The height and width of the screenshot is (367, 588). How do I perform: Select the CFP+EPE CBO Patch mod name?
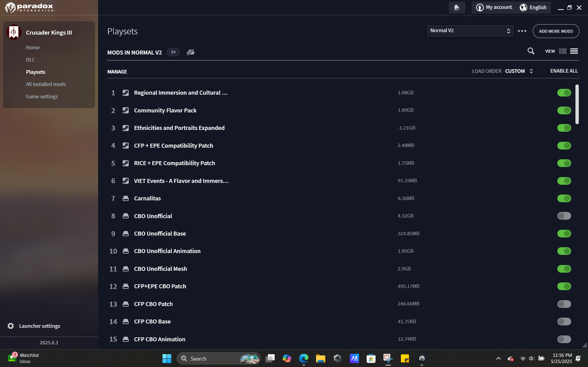(160, 286)
